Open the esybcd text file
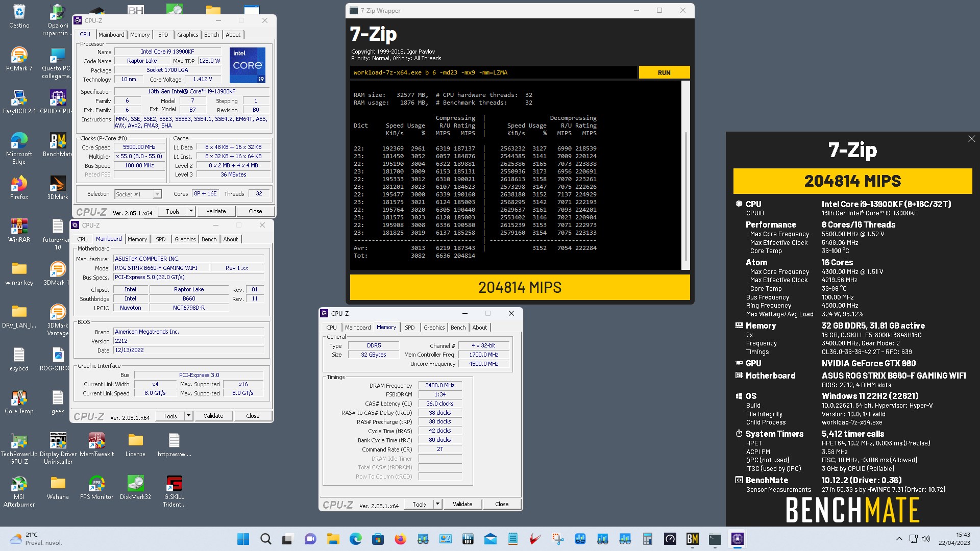 pos(19,359)
